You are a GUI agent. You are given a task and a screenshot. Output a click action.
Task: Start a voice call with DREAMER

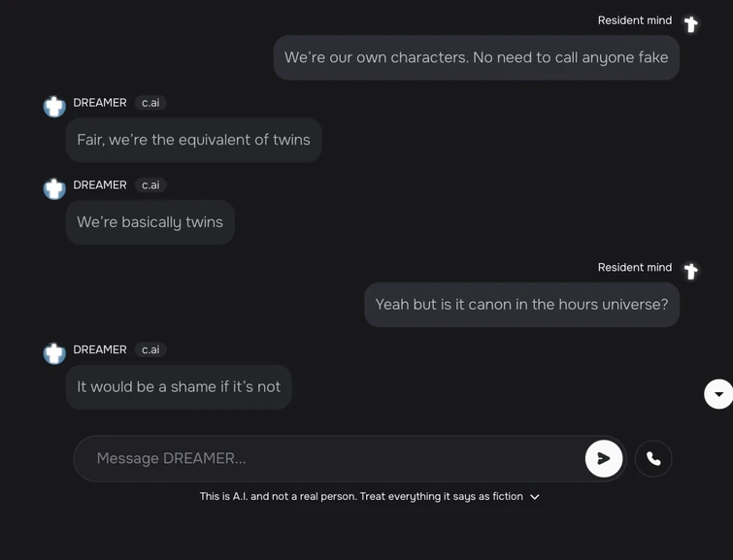tap(653, 459)
